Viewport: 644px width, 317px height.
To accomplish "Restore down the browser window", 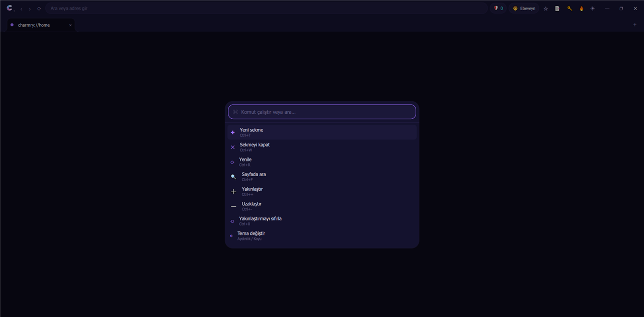I will tap(621, 9).
